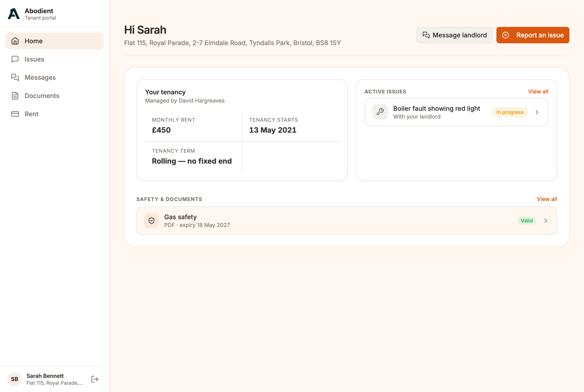
Task: Click the Message landlord button
Action: (x=454, y=35)
